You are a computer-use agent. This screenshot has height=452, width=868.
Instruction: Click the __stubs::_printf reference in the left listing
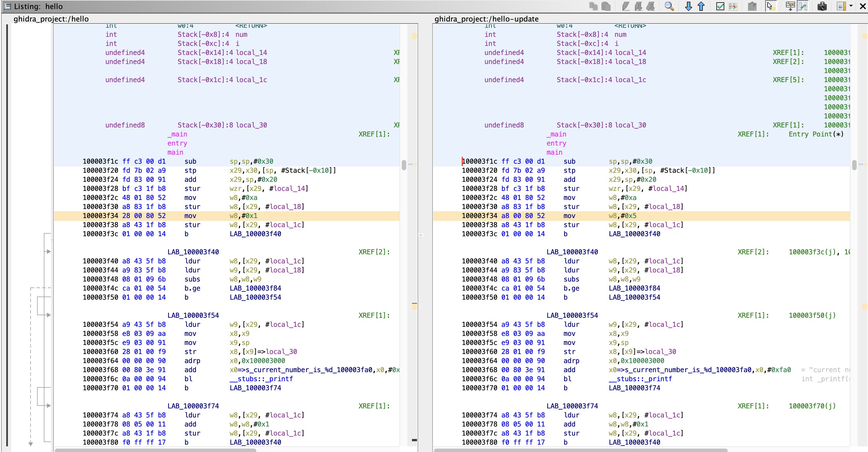(261, 379)
